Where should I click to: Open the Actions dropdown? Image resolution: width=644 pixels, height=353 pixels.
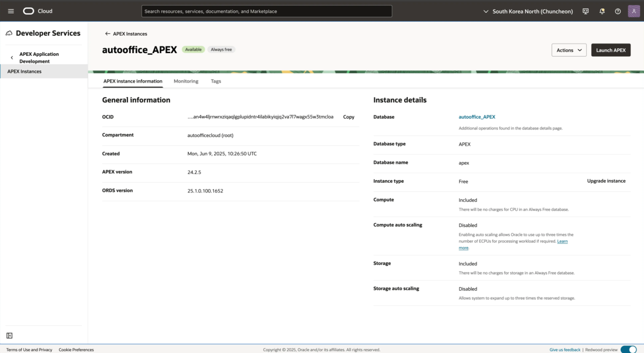click(x=569, y=50)
